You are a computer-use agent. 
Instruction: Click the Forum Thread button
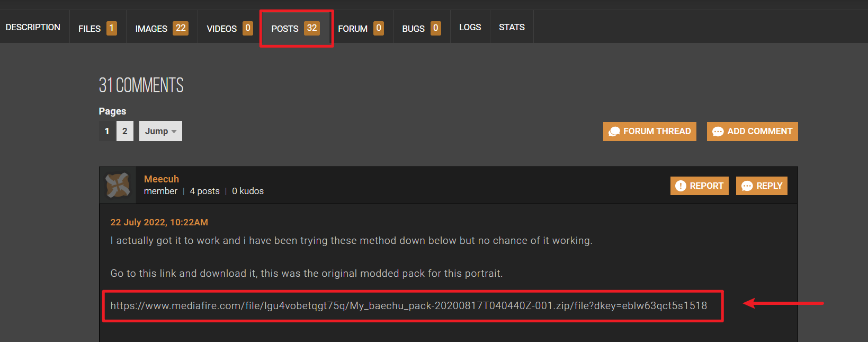pyautogui.click(x=650, y=131)
